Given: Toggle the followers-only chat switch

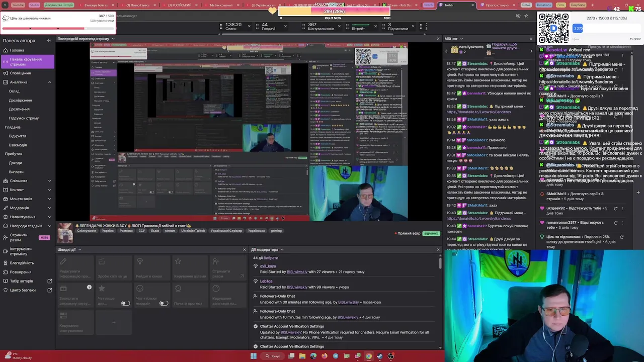Looking at the screenshot, I should click(125, 303).
